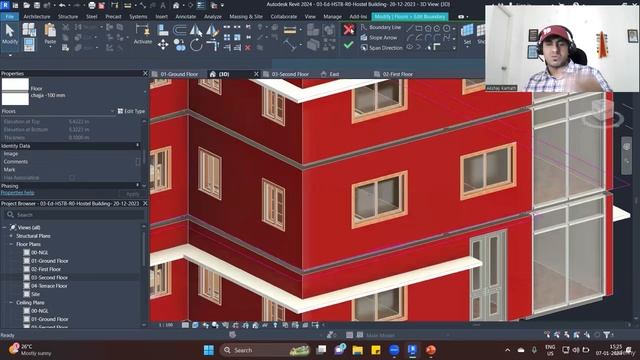Select the Move tool (four-arrow icon)
The width and height of the screenshot is (640, 360).
[163, 45]
